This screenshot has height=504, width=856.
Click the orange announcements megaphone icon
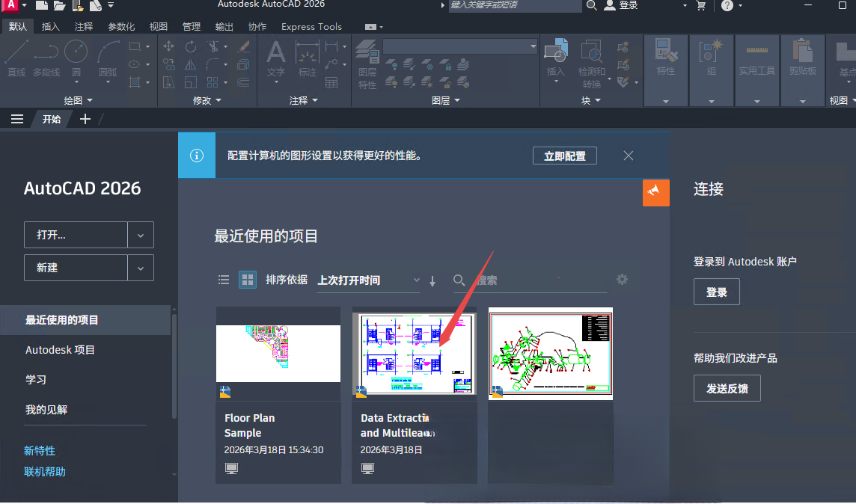click(655, 192)
